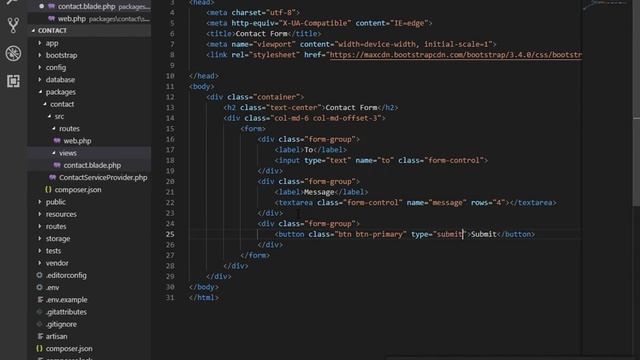The width and height of the screenshot is (640, 360).
Task: Open contact.blade.php in open editors list
Action: click(x=89, y=7)
